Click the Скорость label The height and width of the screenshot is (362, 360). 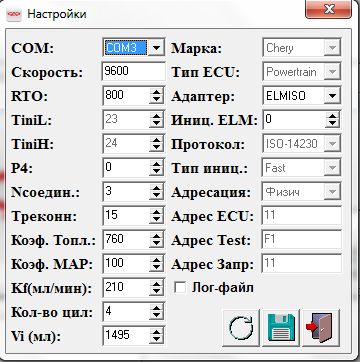coord(47,72)
